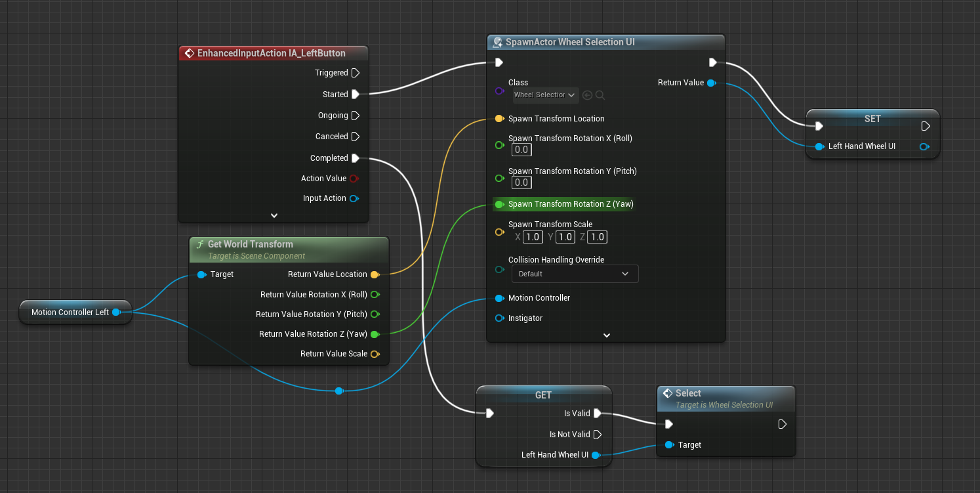Click the Instigator input pin
The height and width of the screenshot is (493, 980).
(499, 318)
